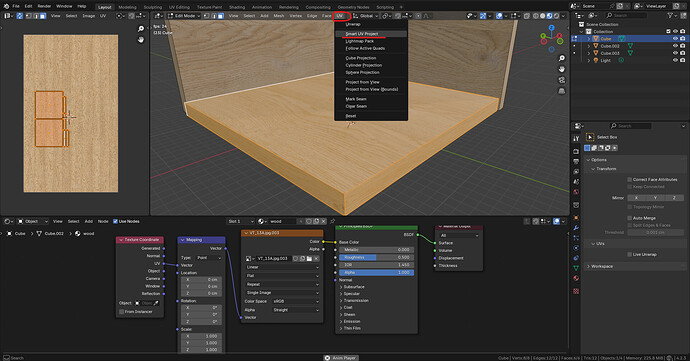Toggle Mirror X button
690x361 pixels.
pos(636,198)
